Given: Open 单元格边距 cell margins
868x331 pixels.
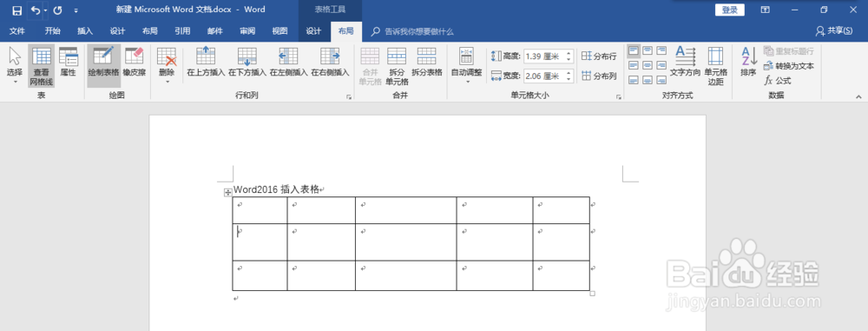Looking at the screenshot, I should [x=715, y=66].
